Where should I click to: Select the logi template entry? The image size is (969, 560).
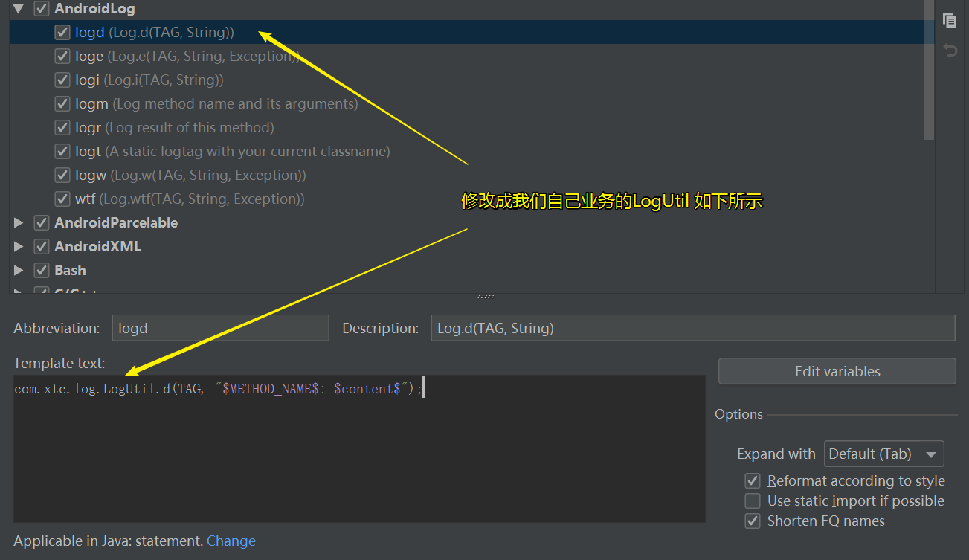[88, 80]
